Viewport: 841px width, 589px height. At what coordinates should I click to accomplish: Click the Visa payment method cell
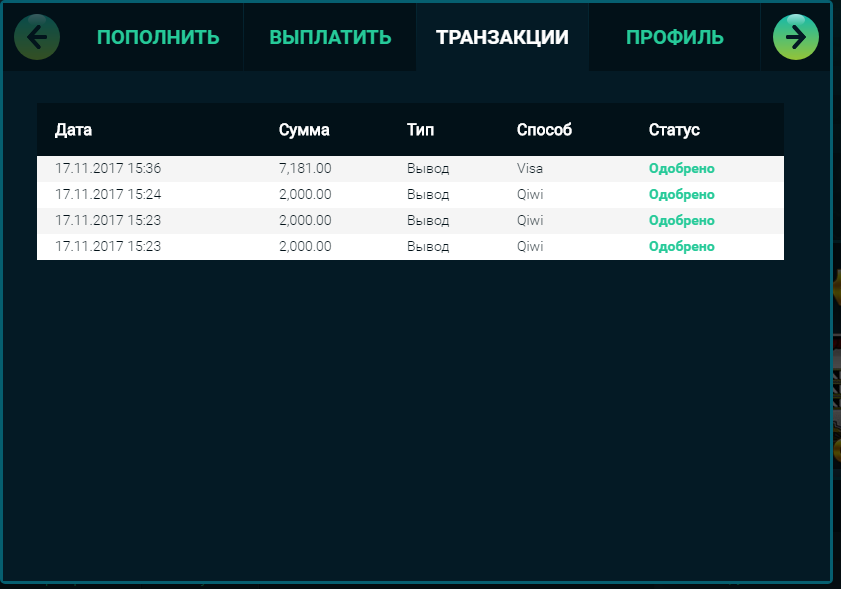click(530, 168)
